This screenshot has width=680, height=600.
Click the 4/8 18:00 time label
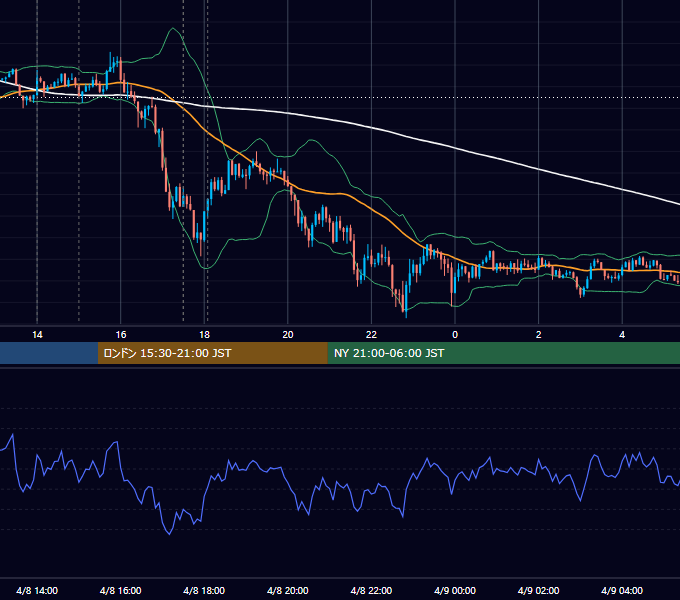pyautogui.click(x=204, y=590)
